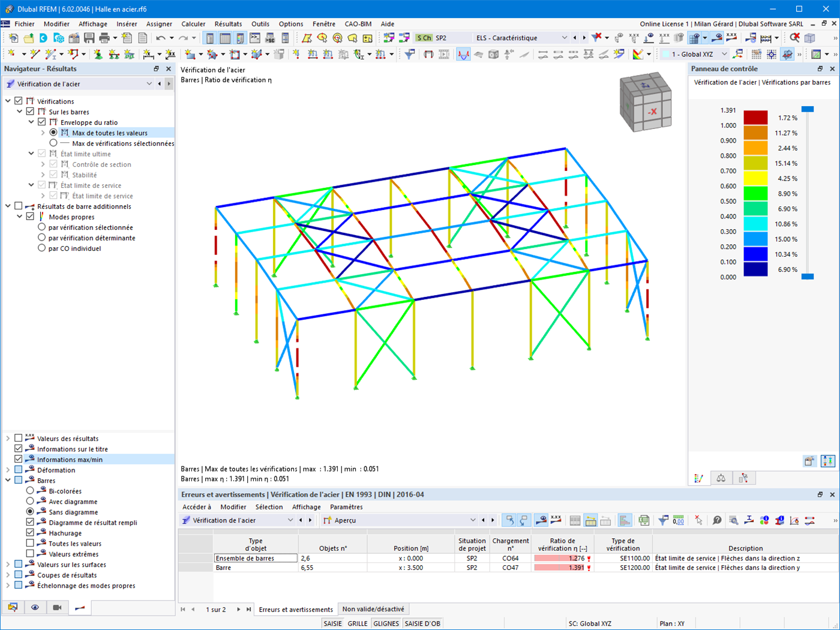Select the Bi-colorées radio button
Viewport: 840px width, 630px height.
click(30, 491)
